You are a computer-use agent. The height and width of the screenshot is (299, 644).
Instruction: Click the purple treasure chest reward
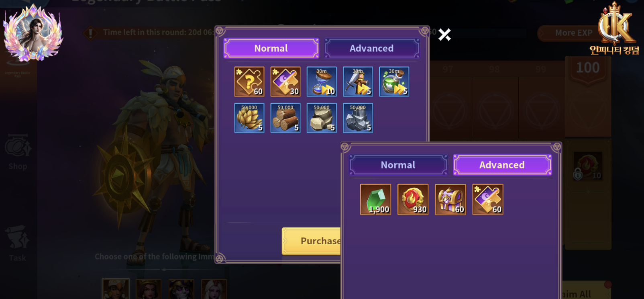pos(450,199)
